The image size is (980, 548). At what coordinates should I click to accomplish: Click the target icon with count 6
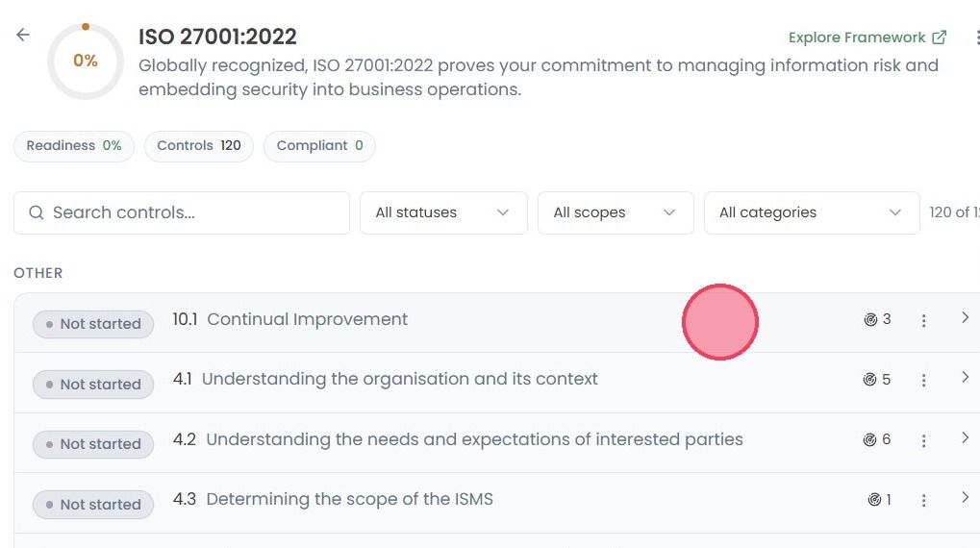coord(869,440)
